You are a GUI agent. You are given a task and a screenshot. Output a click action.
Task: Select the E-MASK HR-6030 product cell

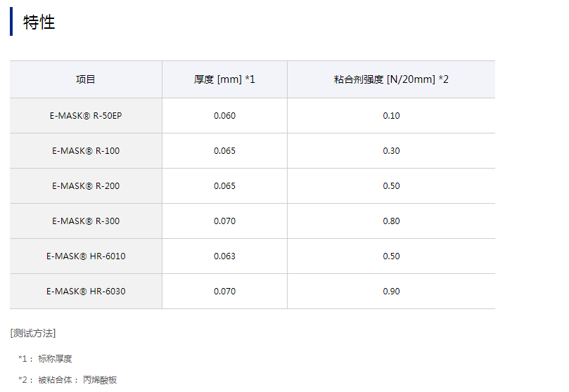pyautogui.click(x=86, y=291)
